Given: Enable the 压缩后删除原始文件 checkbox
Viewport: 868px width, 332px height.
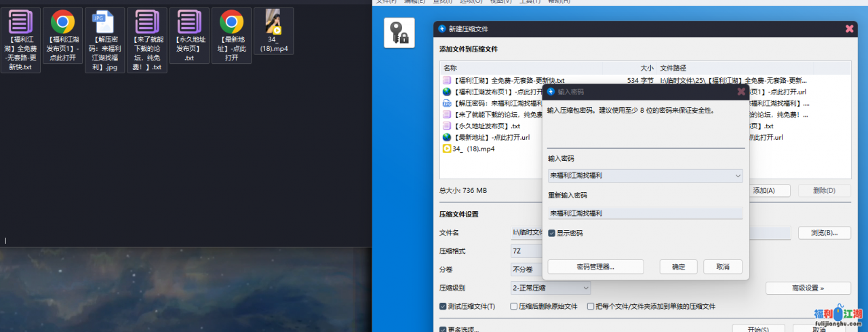Looking at the screenshot, I should tap(514, 306).
